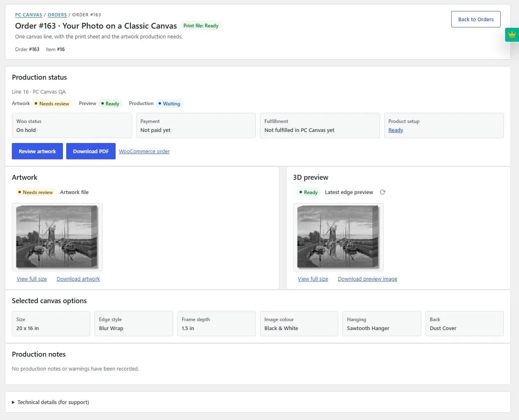Open the artwork thumbnail image
This screenshot has width=519, height=420.
pos(57,237)
